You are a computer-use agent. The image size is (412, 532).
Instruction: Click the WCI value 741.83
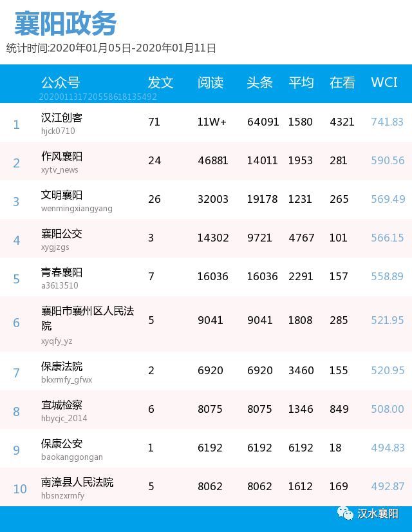coord(388,122)
